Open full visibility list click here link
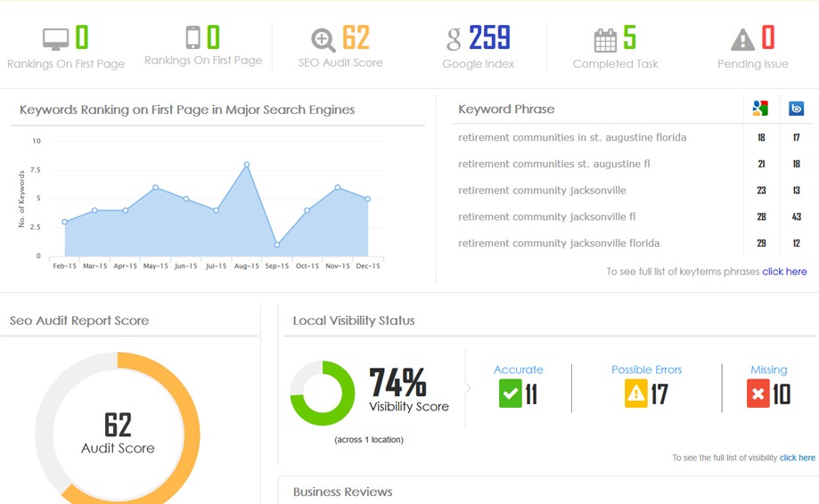 click(x=797, y=458)
